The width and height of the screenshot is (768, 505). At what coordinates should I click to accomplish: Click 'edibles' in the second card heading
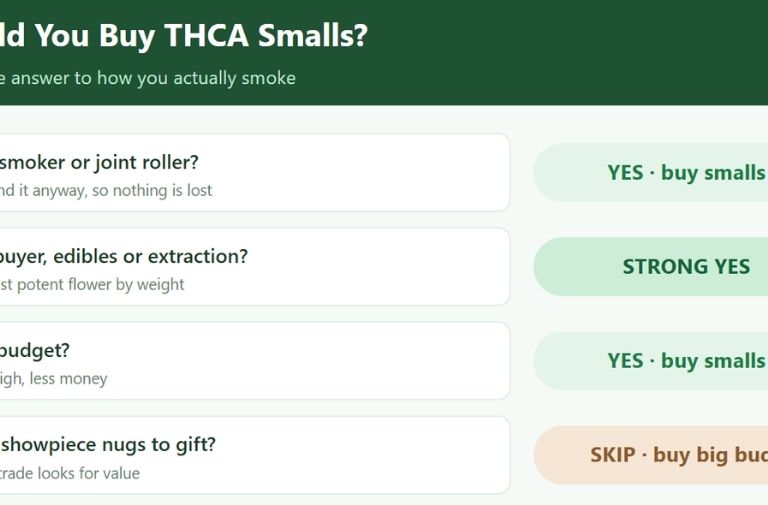pyautogui.click(x=85, y=256)
